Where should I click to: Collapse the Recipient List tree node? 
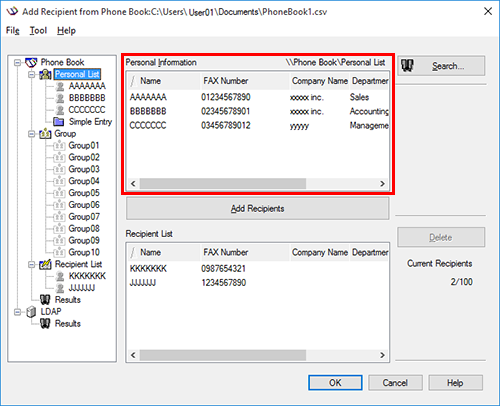(x=32, y=264)
